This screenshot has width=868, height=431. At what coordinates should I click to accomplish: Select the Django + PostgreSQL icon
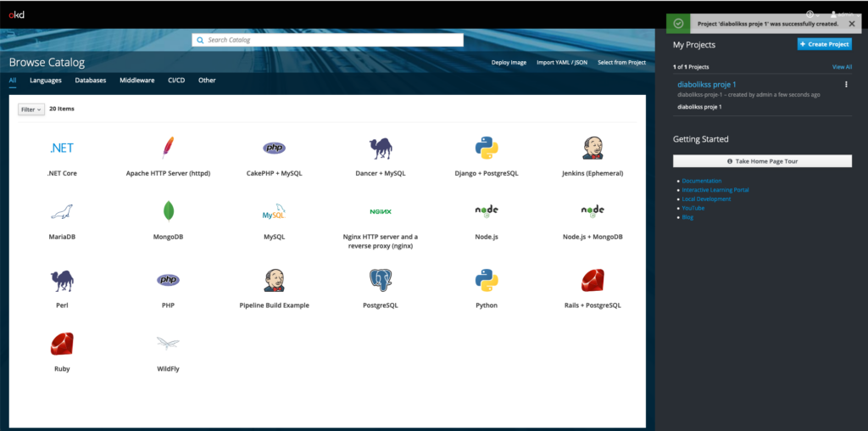[x=487, y=148]
